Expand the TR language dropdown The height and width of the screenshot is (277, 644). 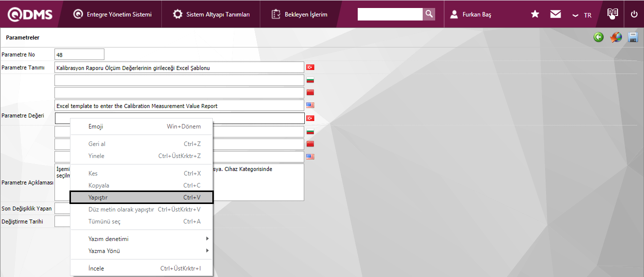pos(583,15)
